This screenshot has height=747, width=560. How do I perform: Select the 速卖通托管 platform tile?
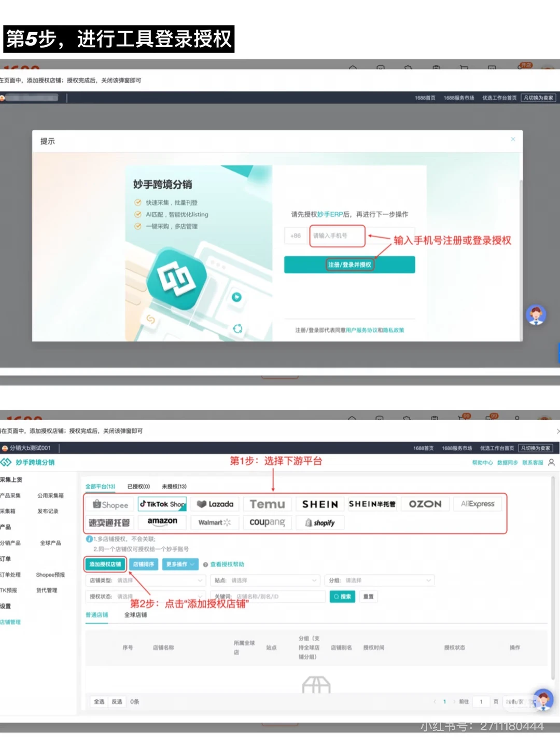click(110, 522)
